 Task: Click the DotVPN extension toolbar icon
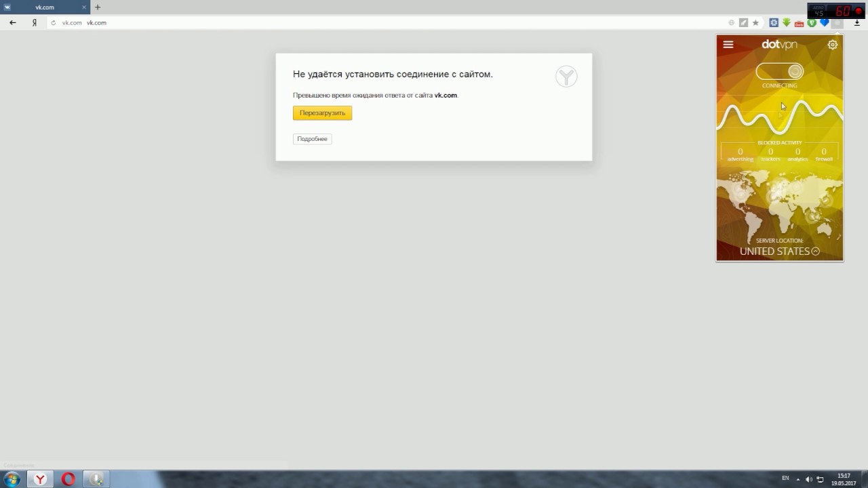point(837,23)
